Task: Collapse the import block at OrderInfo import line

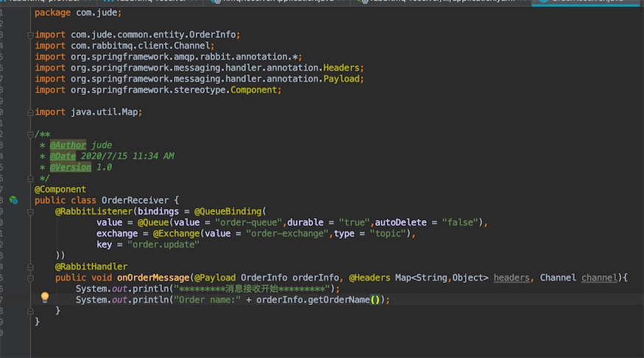Action: 30,35
